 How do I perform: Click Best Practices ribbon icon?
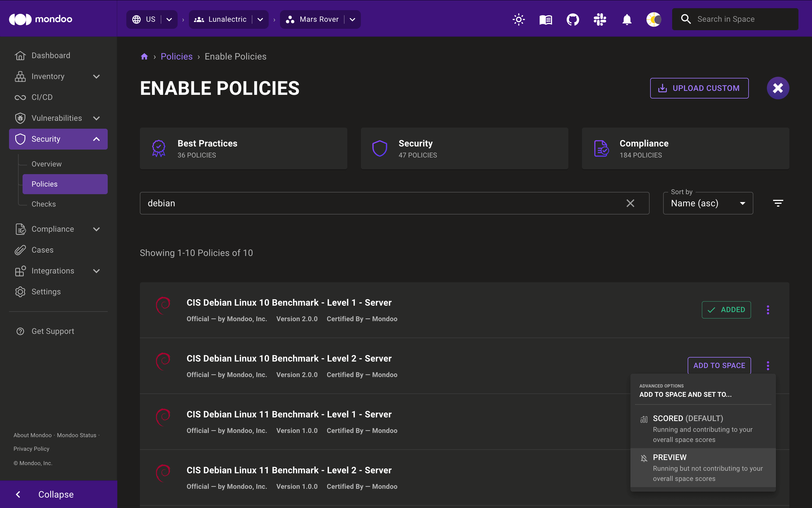click(159, 148)
